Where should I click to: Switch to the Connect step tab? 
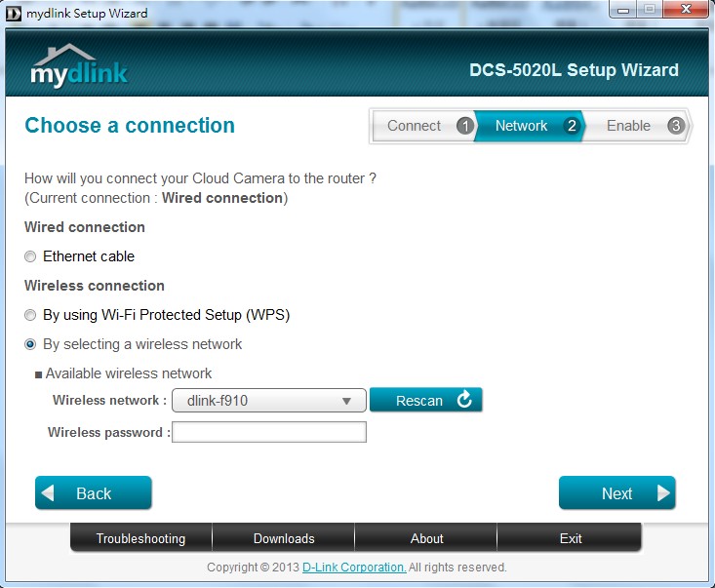click(x=424, y=126)
